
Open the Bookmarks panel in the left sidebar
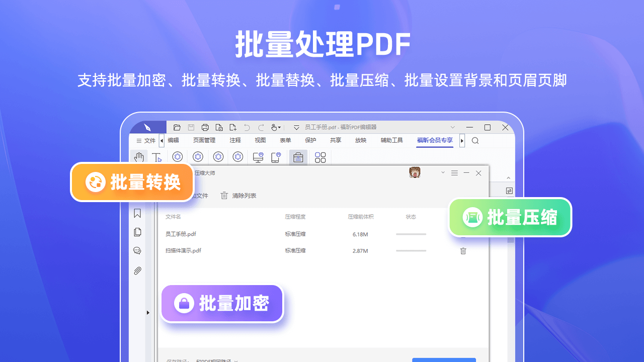point(137,213)
